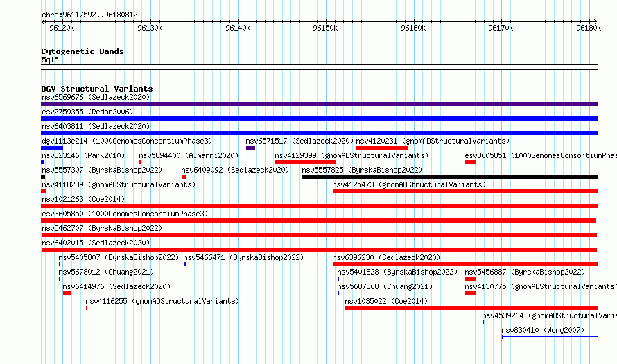This screenshot has width=617, height=364.
Task: Open dgv1113e214 (1000GenomesConsortiumPhase3) label
Action: coord(127,141)
